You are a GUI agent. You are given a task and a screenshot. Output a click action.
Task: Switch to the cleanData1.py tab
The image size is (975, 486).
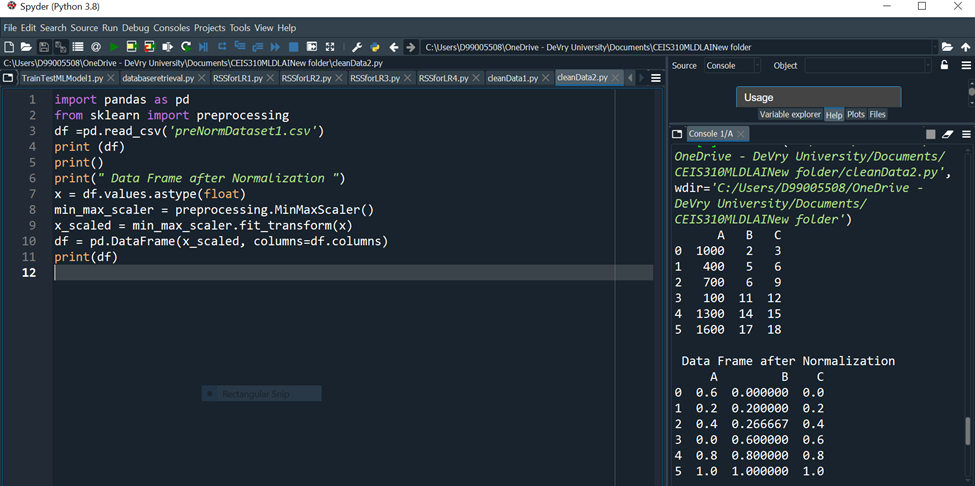pos(512,78)
